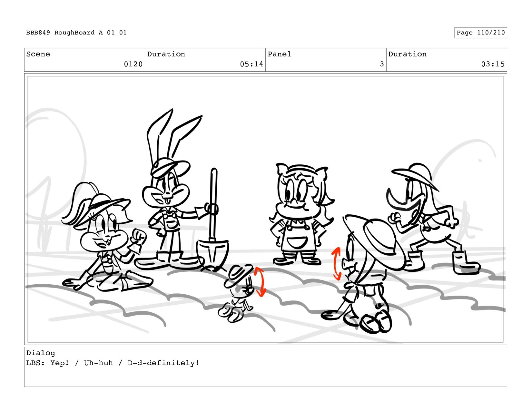Click the 'Scene' label
Viewport: 532px width, 411px height.
38,54
